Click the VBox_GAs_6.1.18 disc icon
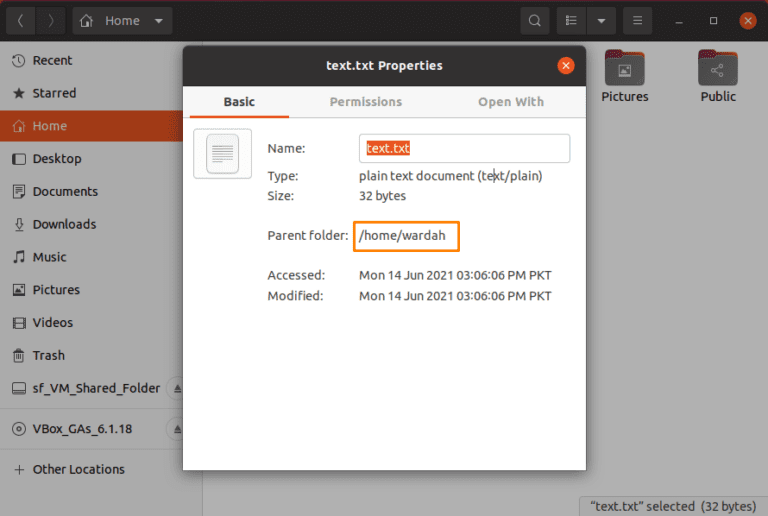Screen dimensions: 768x516 (19, 429)
